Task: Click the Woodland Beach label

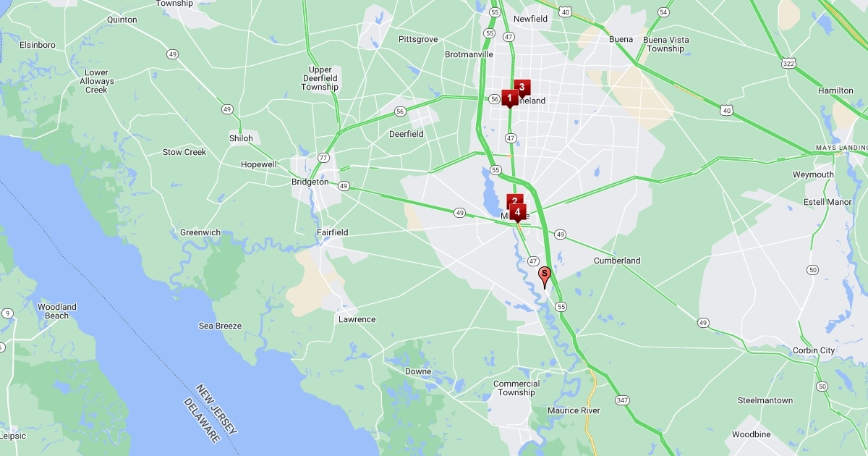Action: pos(57,311)
